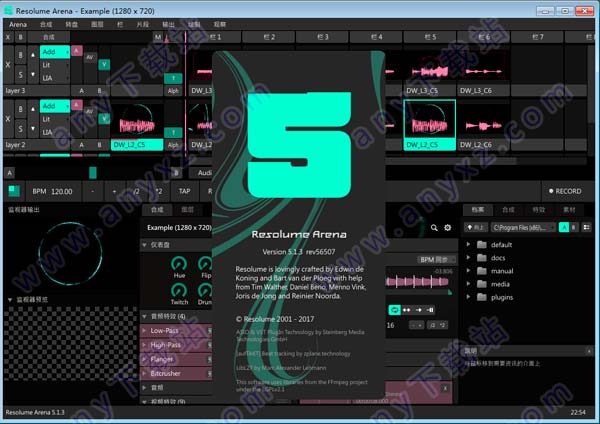Open the Arena menu
Screen dimensions: 600x424
pos(18,24)
